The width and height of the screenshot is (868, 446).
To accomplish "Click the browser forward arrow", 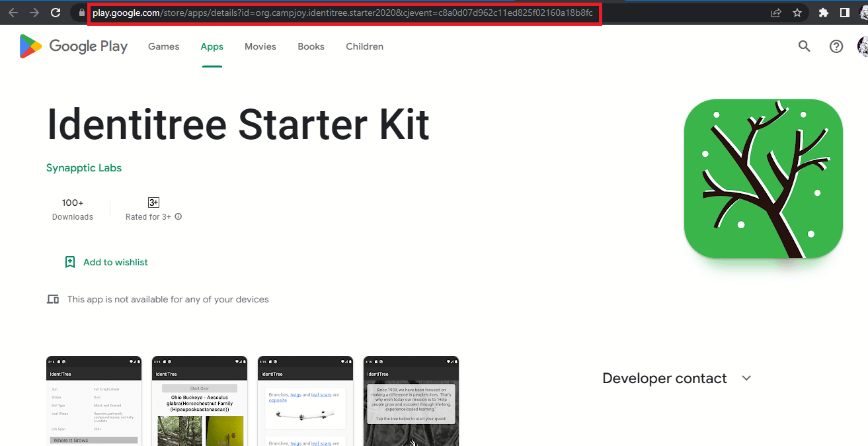I will tap(34, 13).
